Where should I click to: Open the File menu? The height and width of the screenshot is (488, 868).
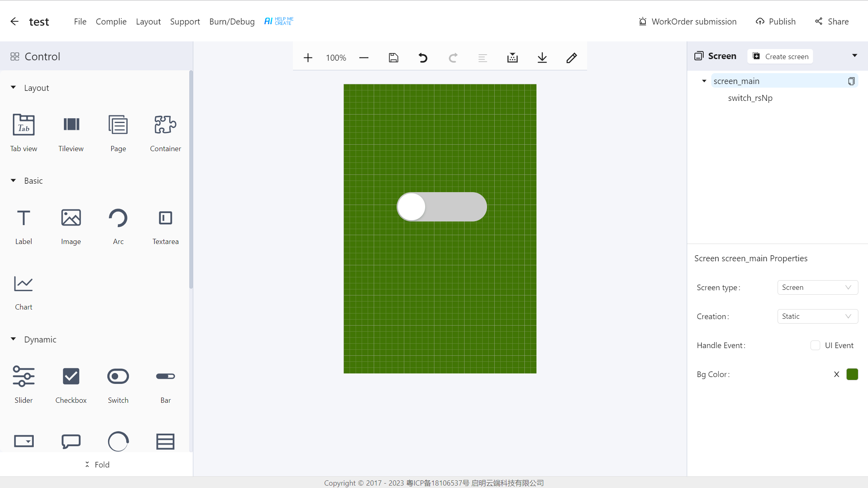(x=80, y=21)
